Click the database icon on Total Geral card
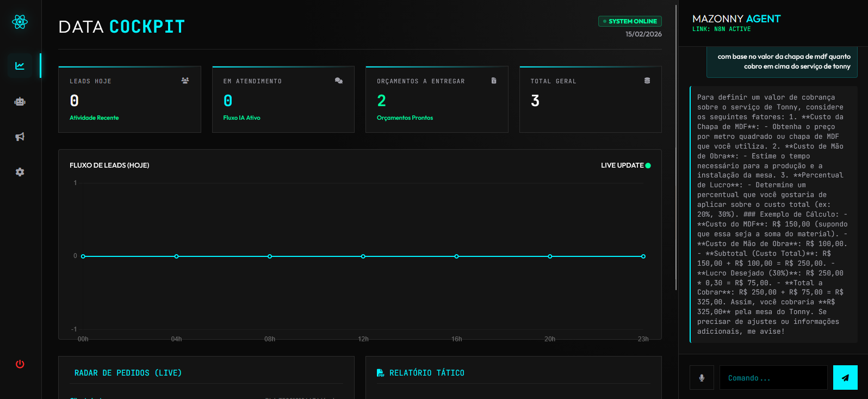This screenshot has width=868, height=399. point(647,81)
